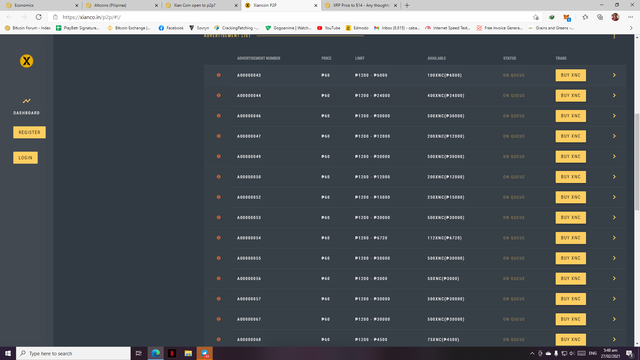Click the page vertical scrollbar
The height and width of the screenshot is (360, 640).
tap(637, 163)
